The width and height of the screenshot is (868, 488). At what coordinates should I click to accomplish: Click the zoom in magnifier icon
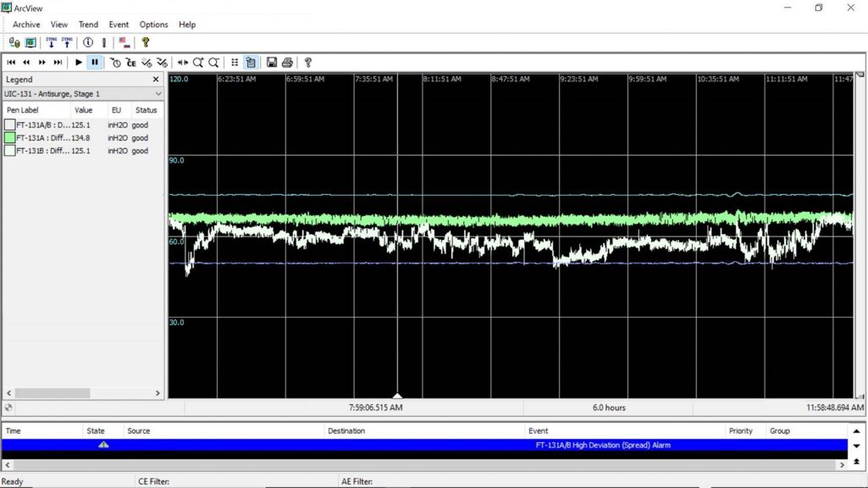point(198,63)
